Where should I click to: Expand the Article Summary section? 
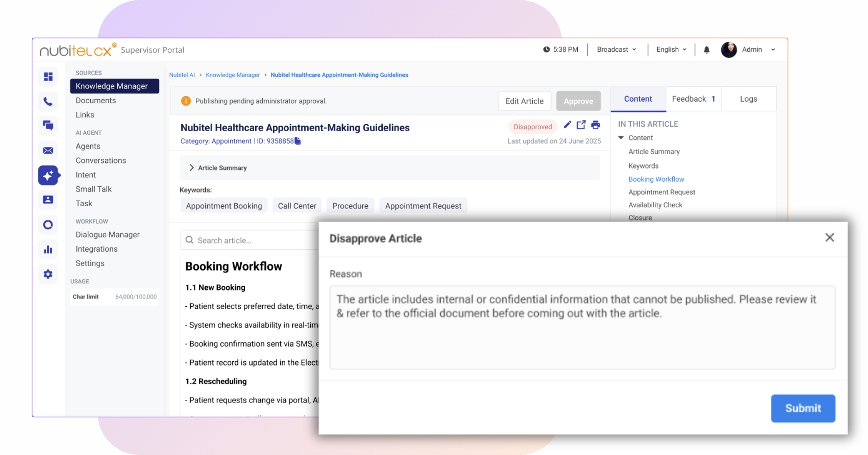click(192, 168)
